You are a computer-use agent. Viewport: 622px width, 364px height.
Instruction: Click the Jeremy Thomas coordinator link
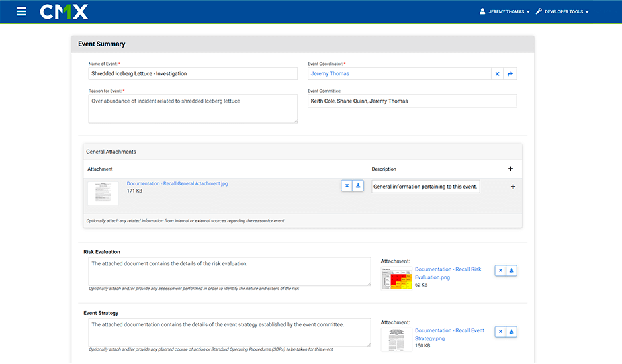click(x=330, y=74)
